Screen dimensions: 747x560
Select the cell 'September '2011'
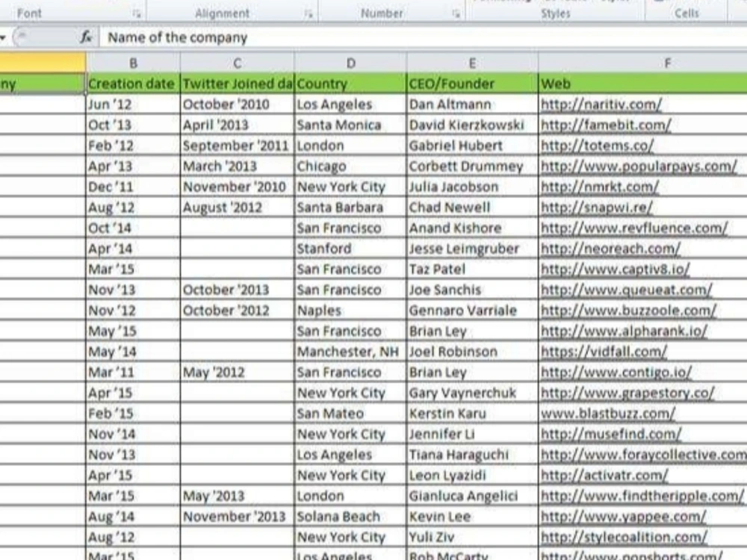point(238,146)
